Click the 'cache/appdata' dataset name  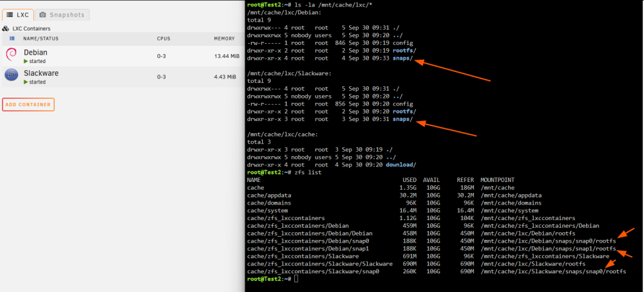(x=269, y=196)
